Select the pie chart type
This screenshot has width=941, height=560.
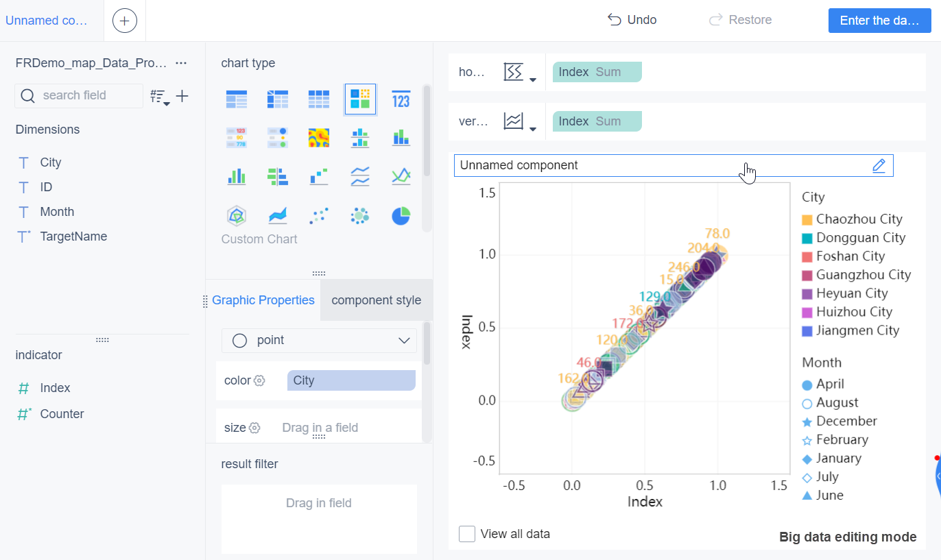pos(401,216)
